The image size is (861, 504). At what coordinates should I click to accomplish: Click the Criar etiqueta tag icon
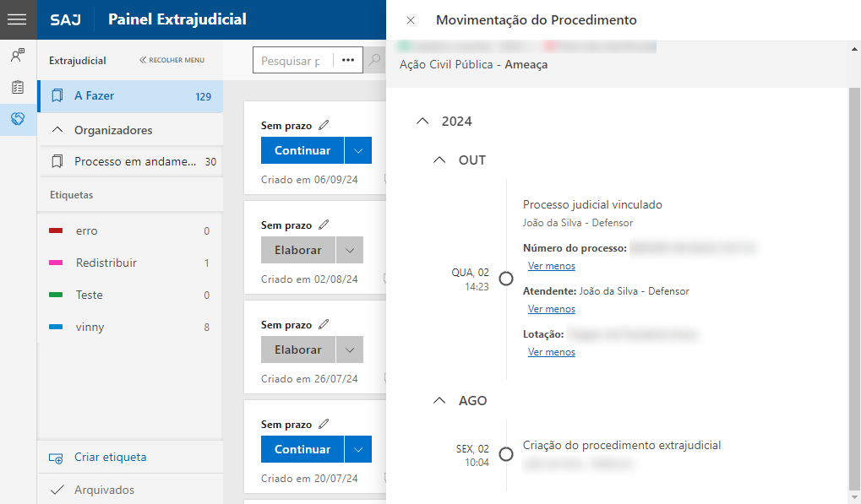click(x=56, y=458)
